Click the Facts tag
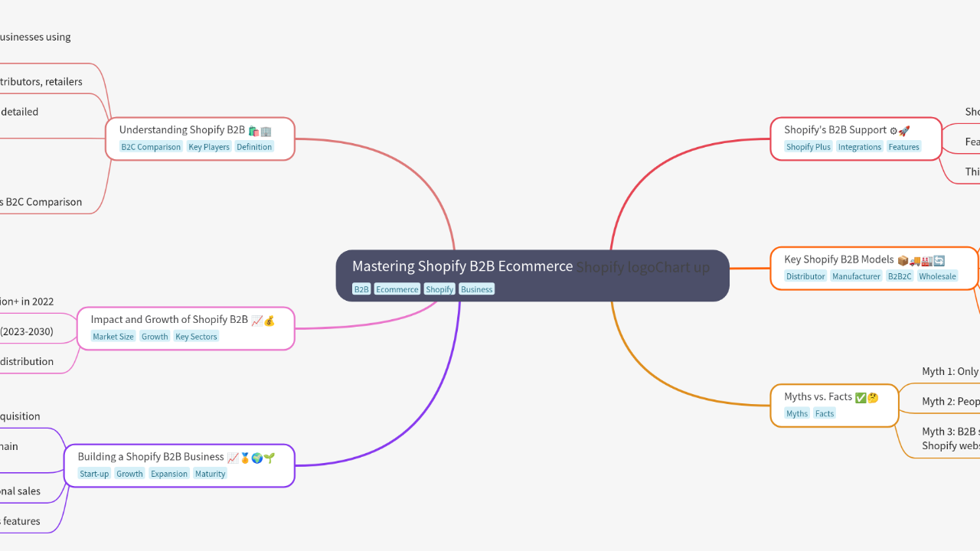Viewport: 980px width, 551px height. [825, 413]
